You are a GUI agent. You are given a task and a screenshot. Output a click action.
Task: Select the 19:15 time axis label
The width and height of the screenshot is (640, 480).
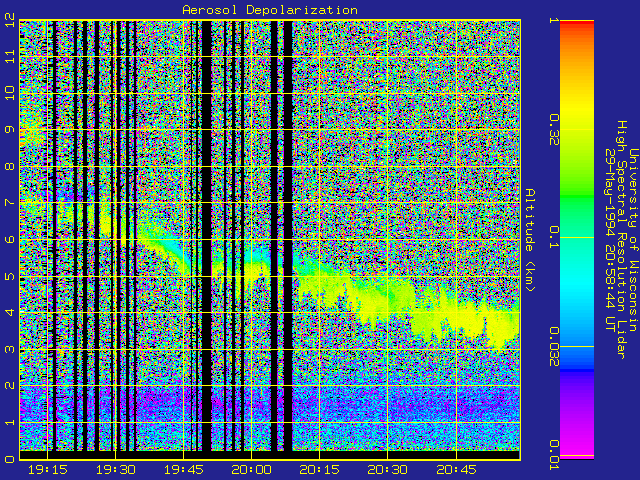coord(47,470)
